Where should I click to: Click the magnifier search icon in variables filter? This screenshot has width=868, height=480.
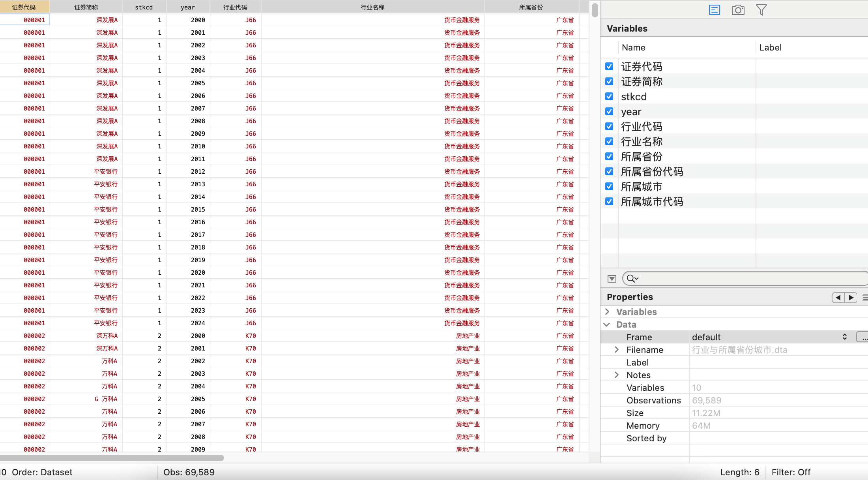632,279
